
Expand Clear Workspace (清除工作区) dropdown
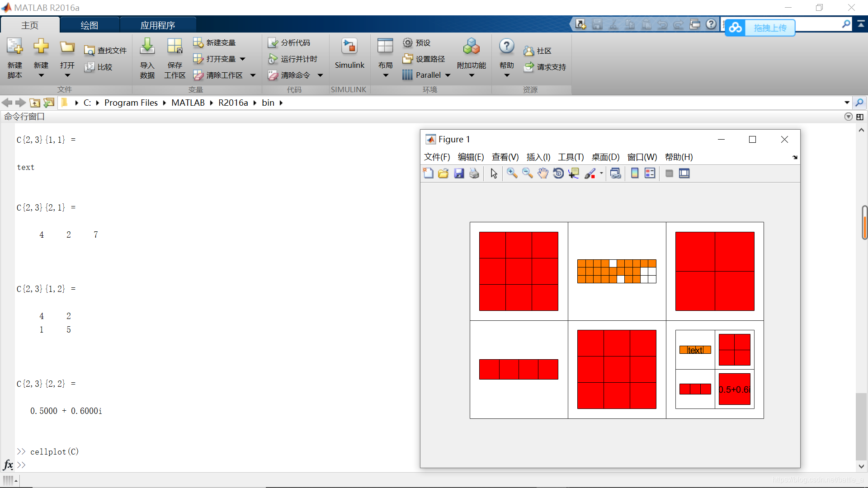coord(253,75)
